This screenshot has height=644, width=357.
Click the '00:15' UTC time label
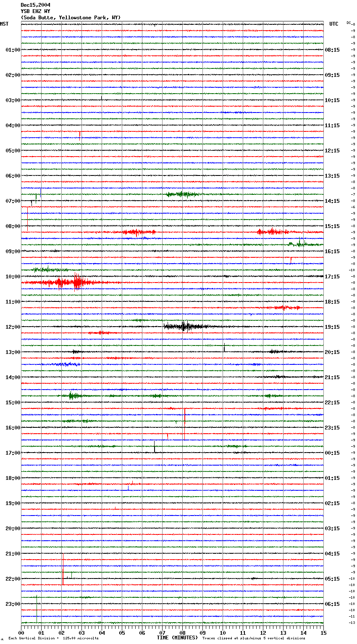click(x=332, y=453)
